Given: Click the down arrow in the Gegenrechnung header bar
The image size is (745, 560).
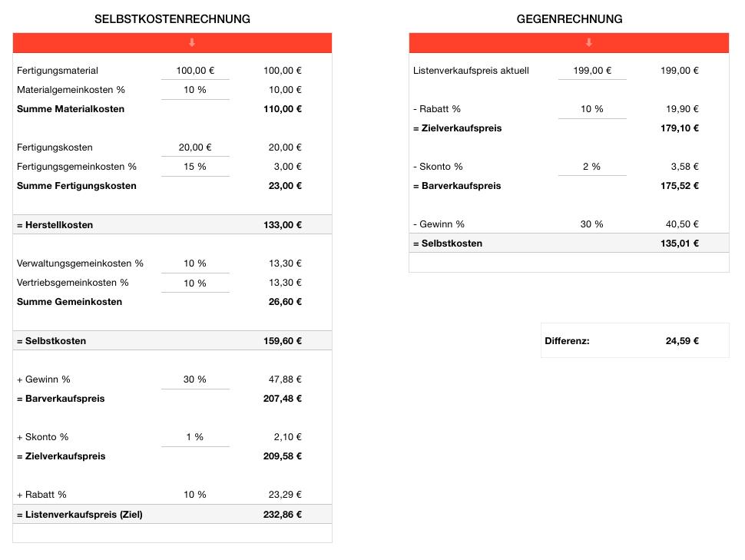Looking at the screenshot, I should coord(589,43).
